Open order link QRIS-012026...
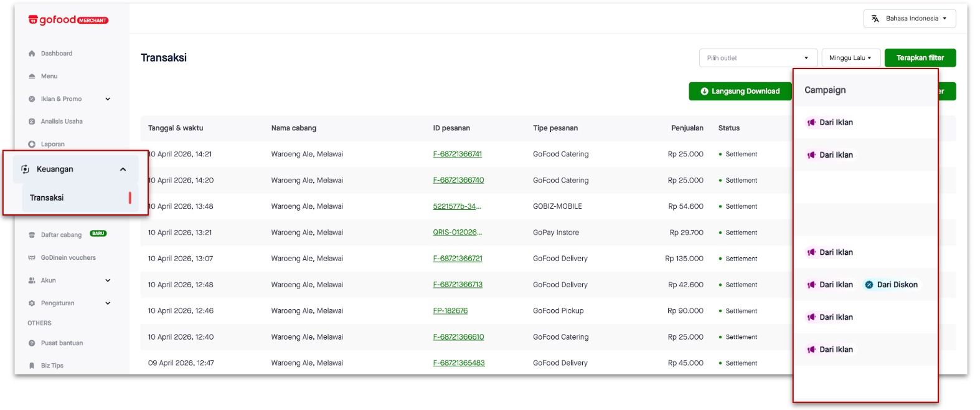The height and width of the screenshot is (410, 980). coord(458,232)
